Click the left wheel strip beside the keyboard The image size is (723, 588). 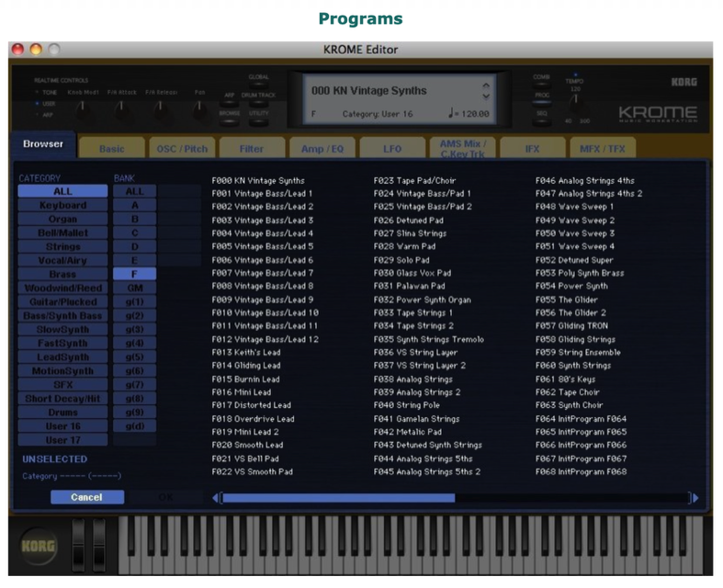pyautogui.click(x=78, y=546)
